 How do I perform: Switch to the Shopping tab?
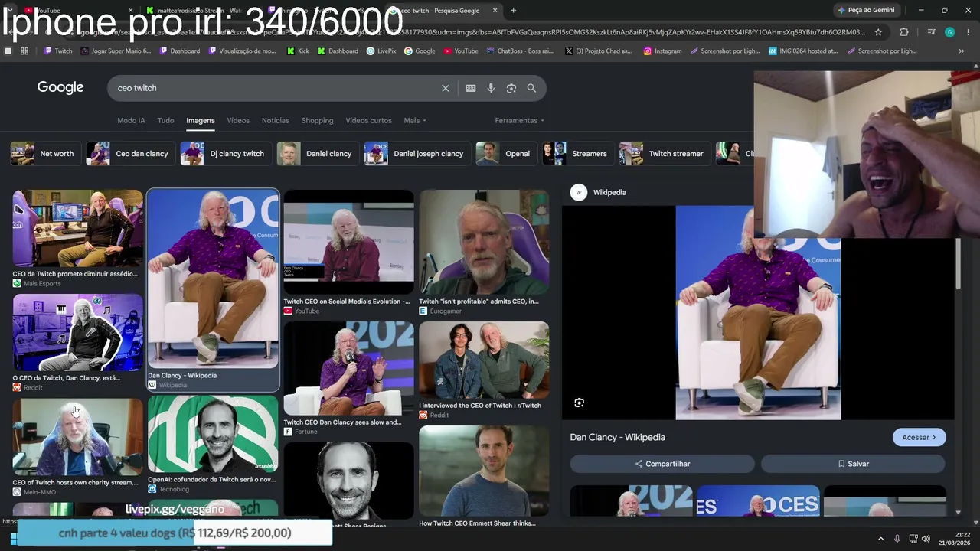pos(317,120)
